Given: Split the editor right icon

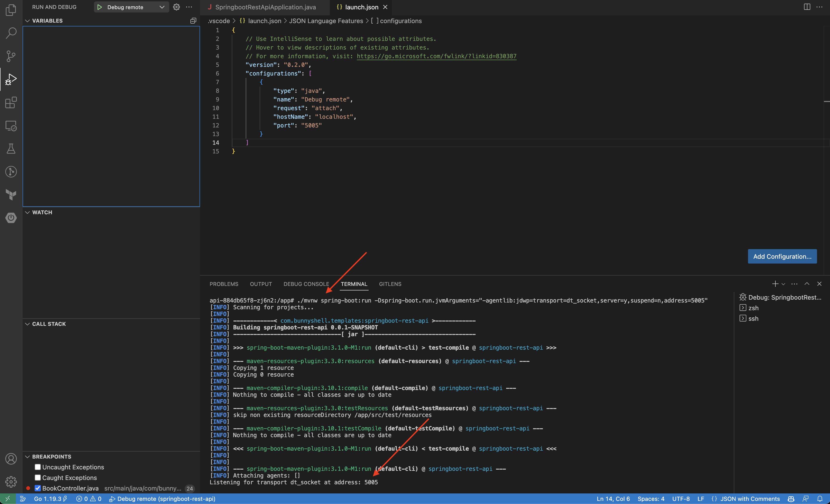Looking at the screenshot, I should 807,7.
